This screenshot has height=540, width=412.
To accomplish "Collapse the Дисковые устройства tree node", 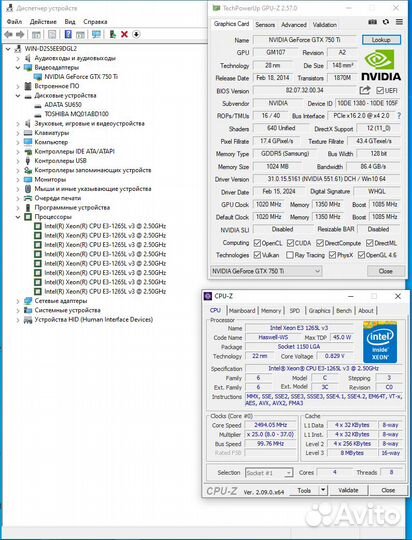I will pos(18,96).
